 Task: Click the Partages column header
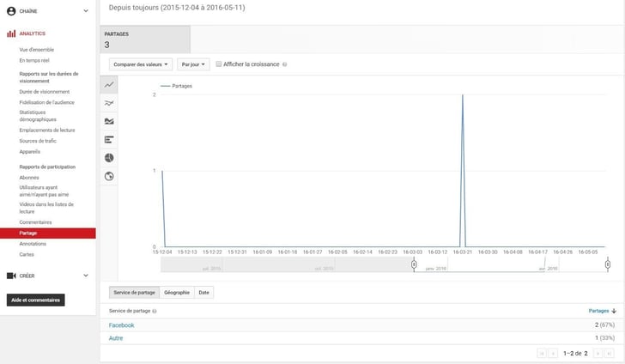click(598, 311)
